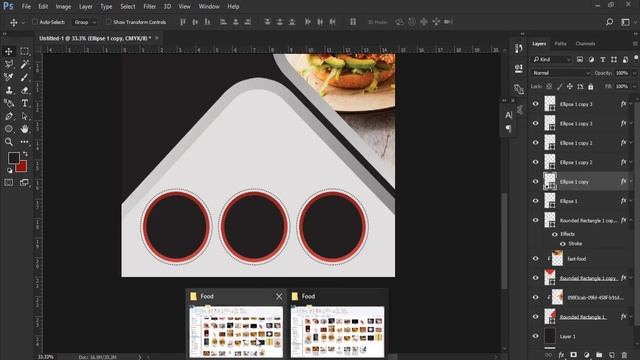
Task: Click the auto-align layers icon
Action: pos(353,22)
